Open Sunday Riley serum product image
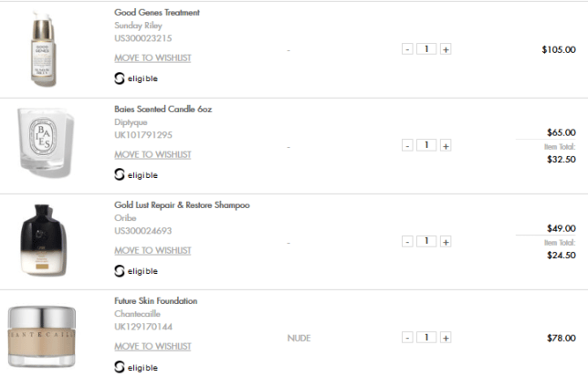This screenshot has width=588, height=377. tap(42, 49)
